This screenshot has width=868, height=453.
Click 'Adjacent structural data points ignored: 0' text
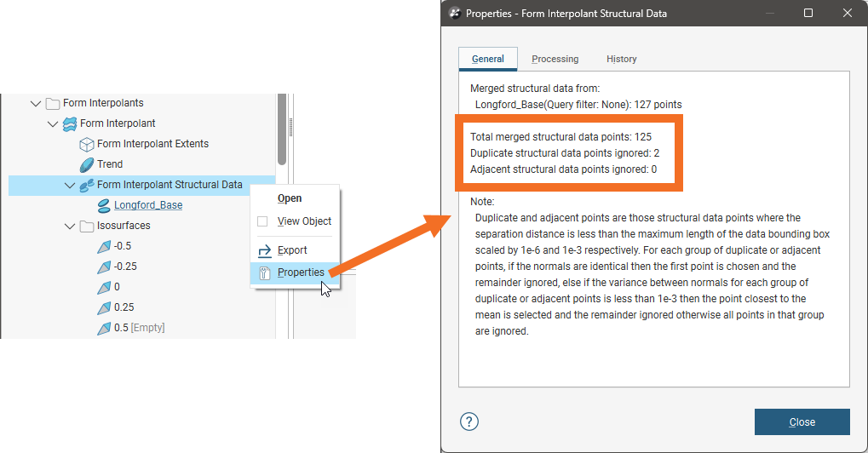564,169
